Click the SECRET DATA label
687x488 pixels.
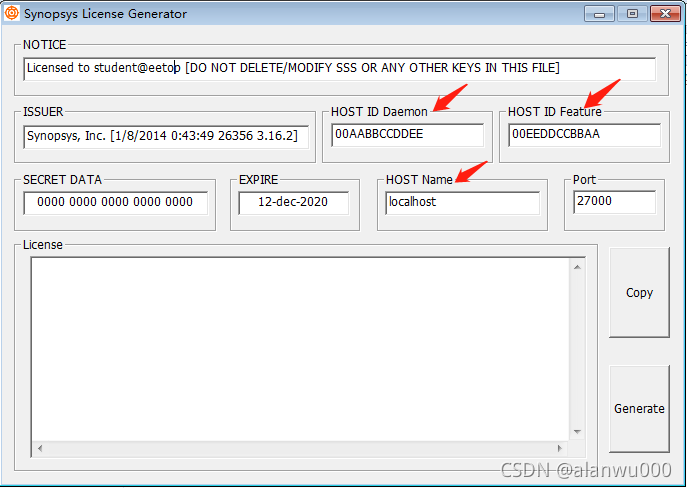coord(62,180)
